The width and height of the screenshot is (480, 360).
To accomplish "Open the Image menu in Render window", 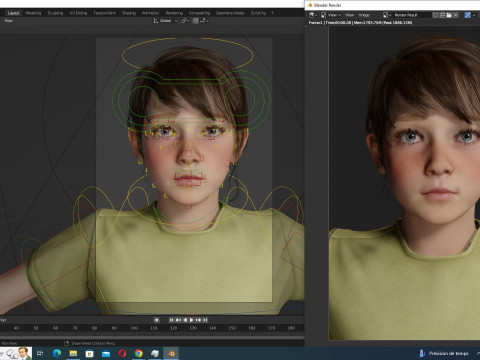I will tap(364, 15).
